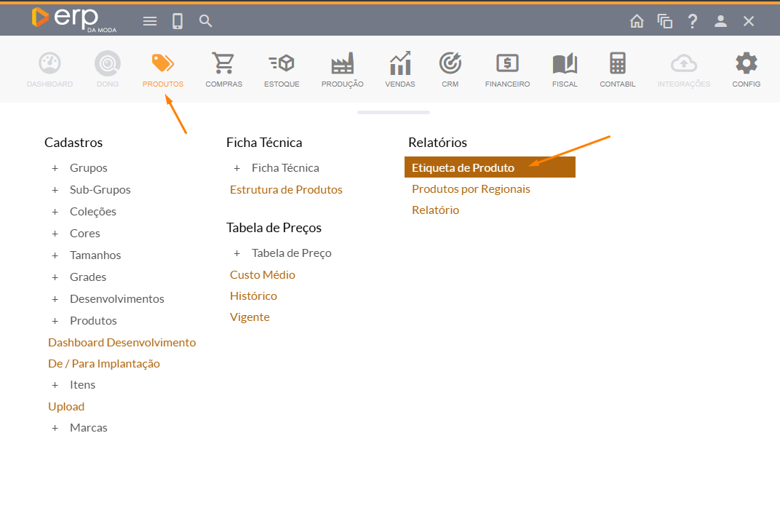Open the Fiscal book module
Screen dimensions: 780x532
[x=565, y=65]
